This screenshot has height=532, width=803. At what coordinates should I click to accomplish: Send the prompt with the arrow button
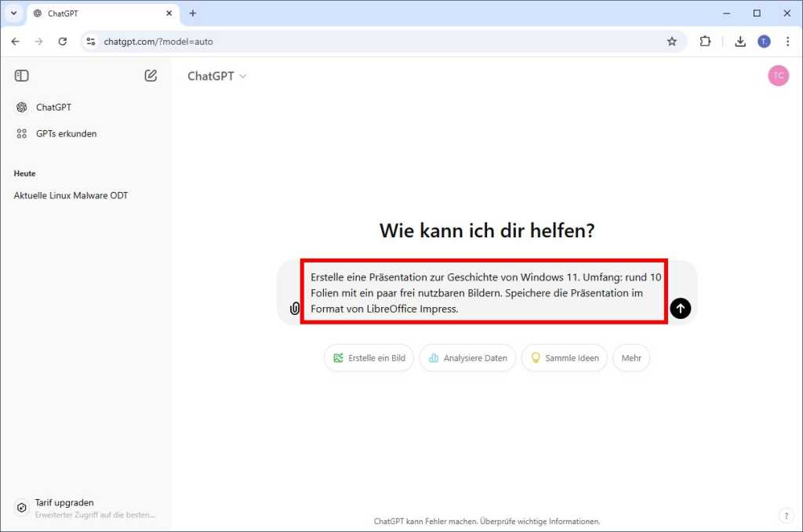coord(680,308)
